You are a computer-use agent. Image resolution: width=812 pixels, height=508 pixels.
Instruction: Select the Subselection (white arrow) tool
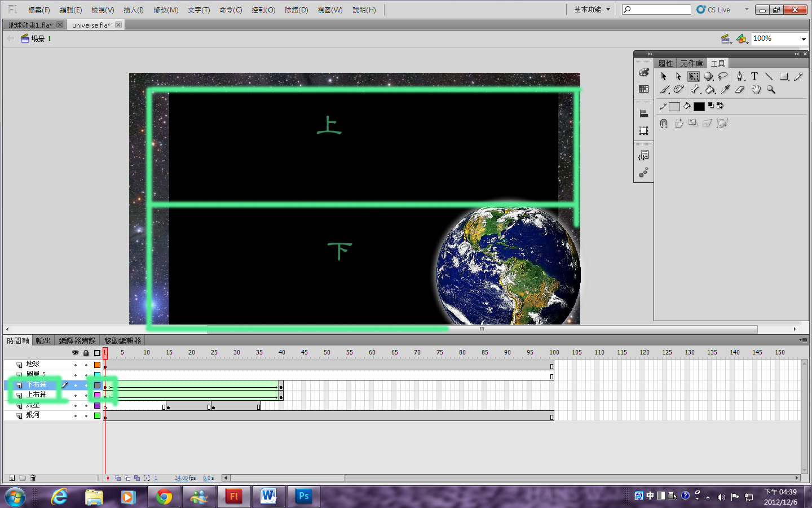pyautogui.click(x=678, y=76)
